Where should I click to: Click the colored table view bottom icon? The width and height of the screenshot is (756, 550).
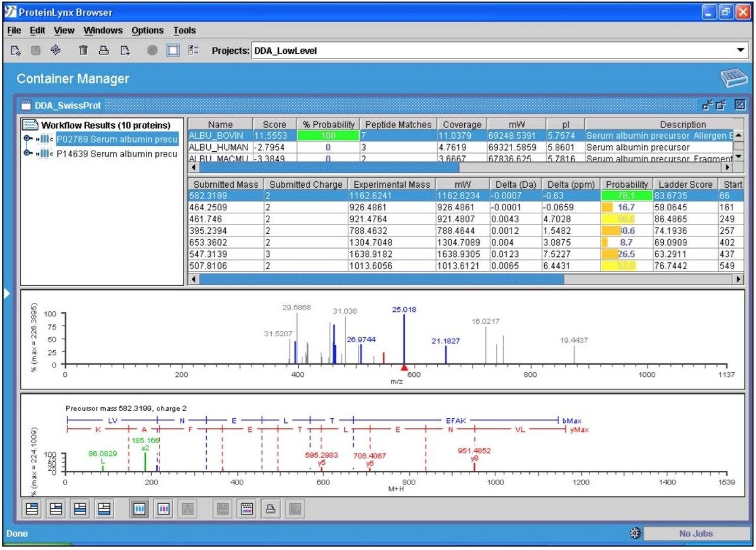point(247,509)
